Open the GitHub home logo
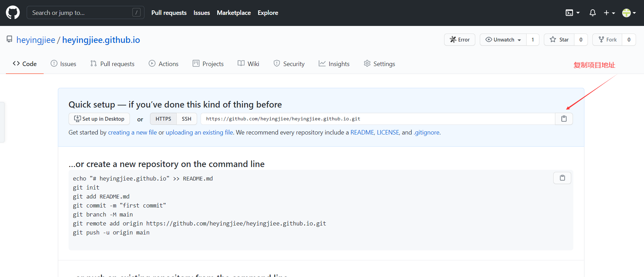The width and height of the screenshot is (644, 277). click(13, 13)
